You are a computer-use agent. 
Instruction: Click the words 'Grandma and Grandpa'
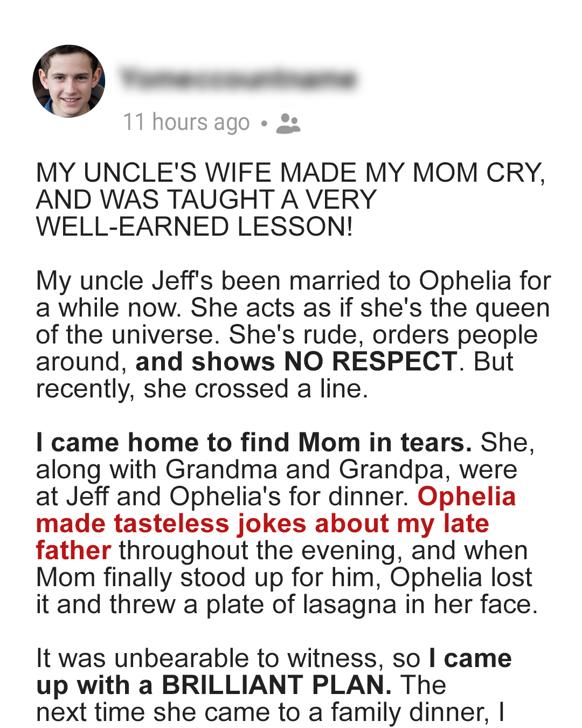click(x=305, y=470)
